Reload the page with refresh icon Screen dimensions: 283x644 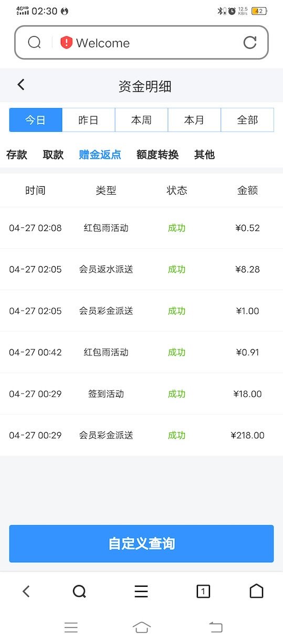(250, 43)
